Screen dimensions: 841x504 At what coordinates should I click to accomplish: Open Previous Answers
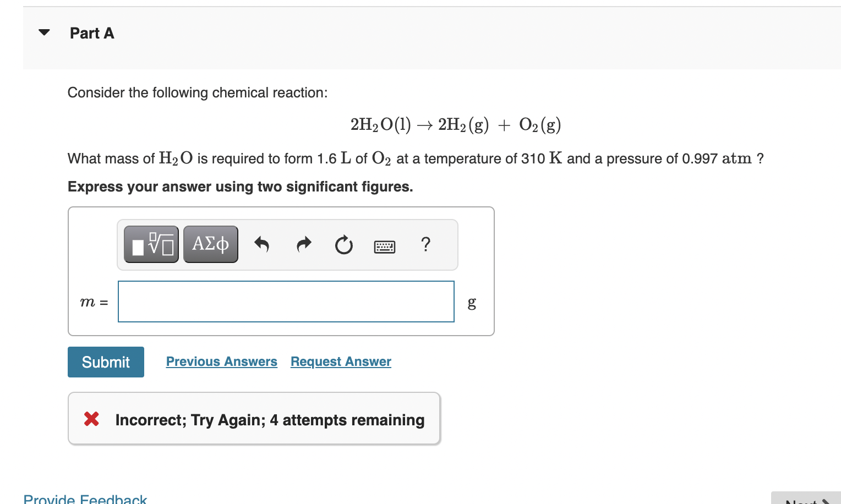click(222, 361)
